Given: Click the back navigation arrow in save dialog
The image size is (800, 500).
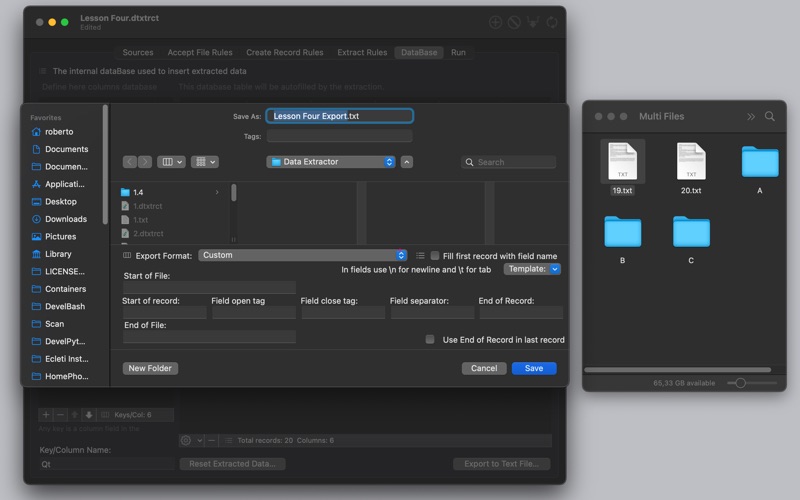Looking at the screenshot, I should (130, 162).
